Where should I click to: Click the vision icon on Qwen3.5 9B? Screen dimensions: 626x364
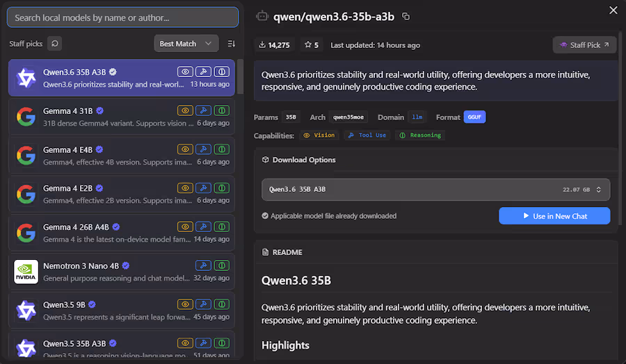click(x=185, y=304)
